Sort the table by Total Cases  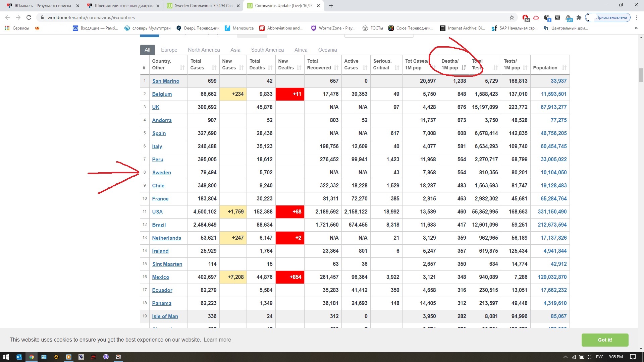tap(203, 64)
